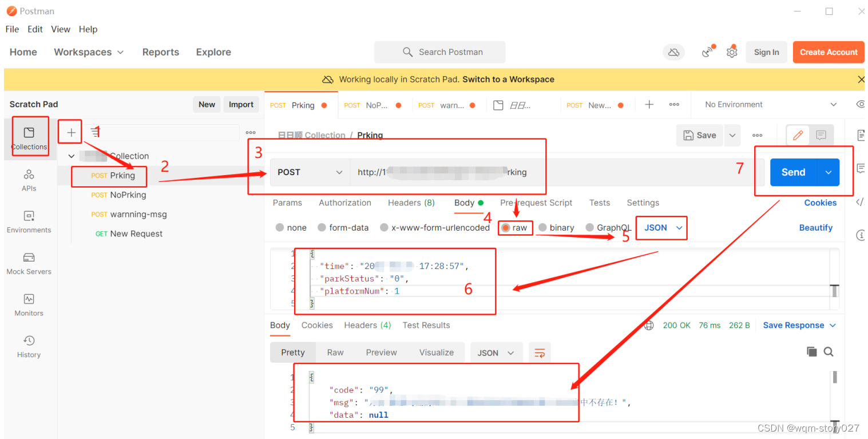Open the Save Response dropdown
The height and width of the screenshot is (439, 868).
click(x=799, y=325)
